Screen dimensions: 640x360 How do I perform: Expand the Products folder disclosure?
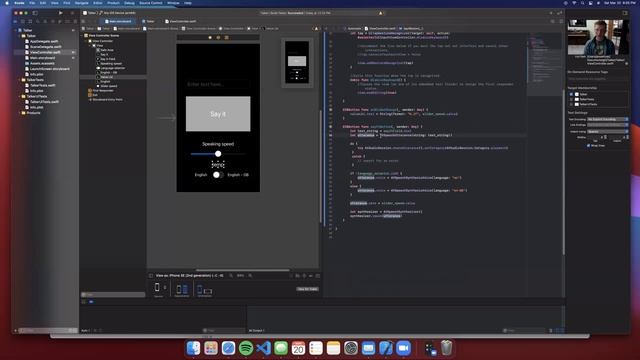(x=19, y=113)
